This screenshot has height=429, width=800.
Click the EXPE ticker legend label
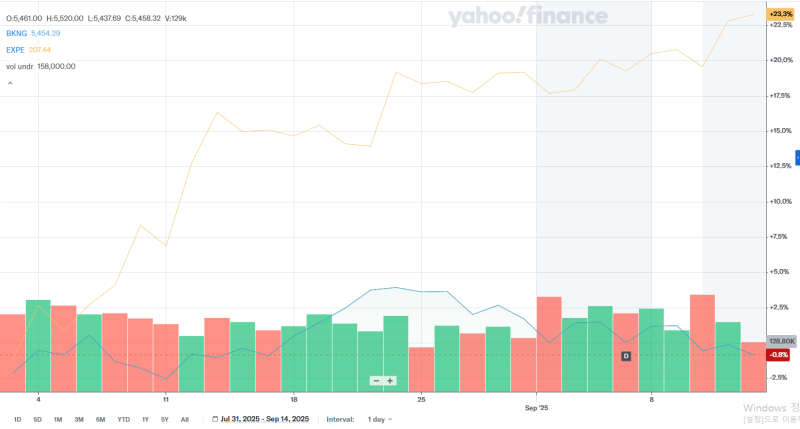coord(17,49)
